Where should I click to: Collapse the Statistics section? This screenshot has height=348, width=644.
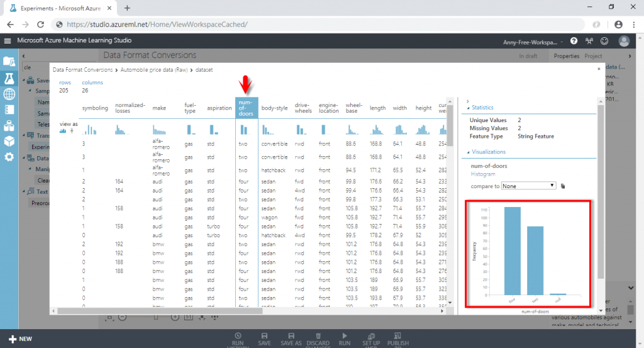pos(468,108)
